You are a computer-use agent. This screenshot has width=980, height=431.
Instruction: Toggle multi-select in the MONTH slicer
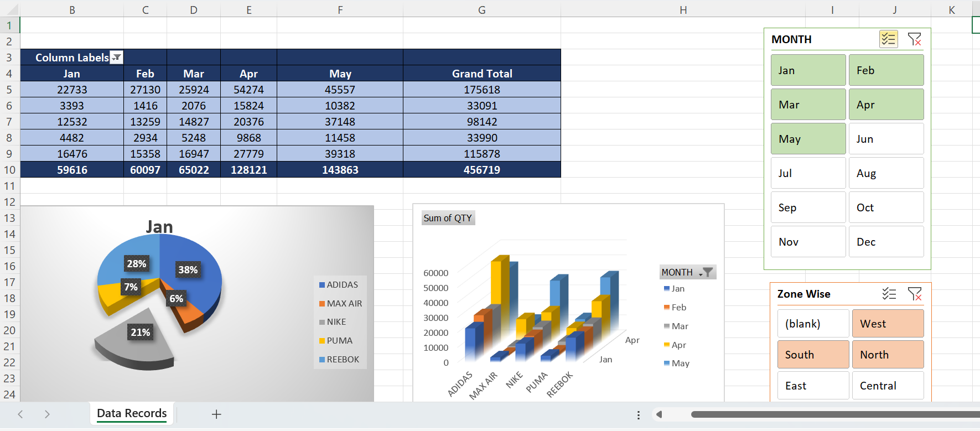[889, 39]
